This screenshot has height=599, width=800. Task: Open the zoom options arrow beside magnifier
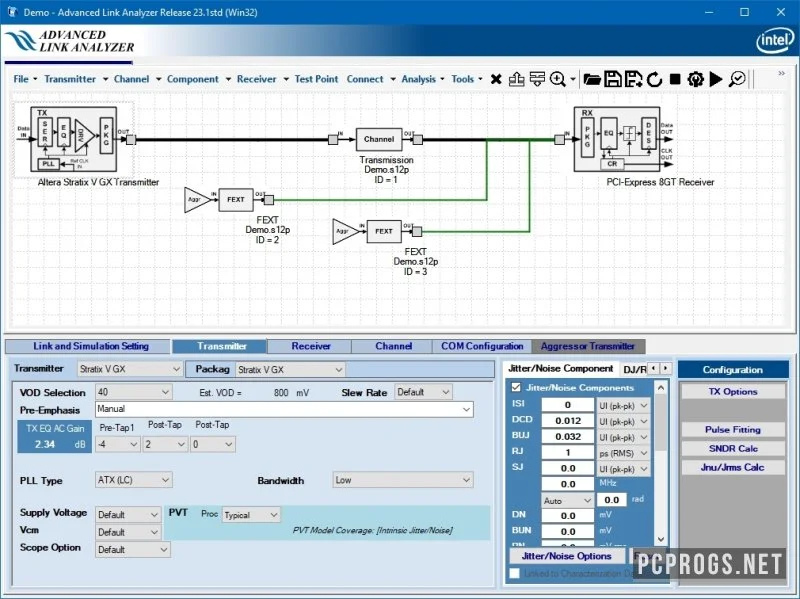pyautogui.click(x=572, y=79)
